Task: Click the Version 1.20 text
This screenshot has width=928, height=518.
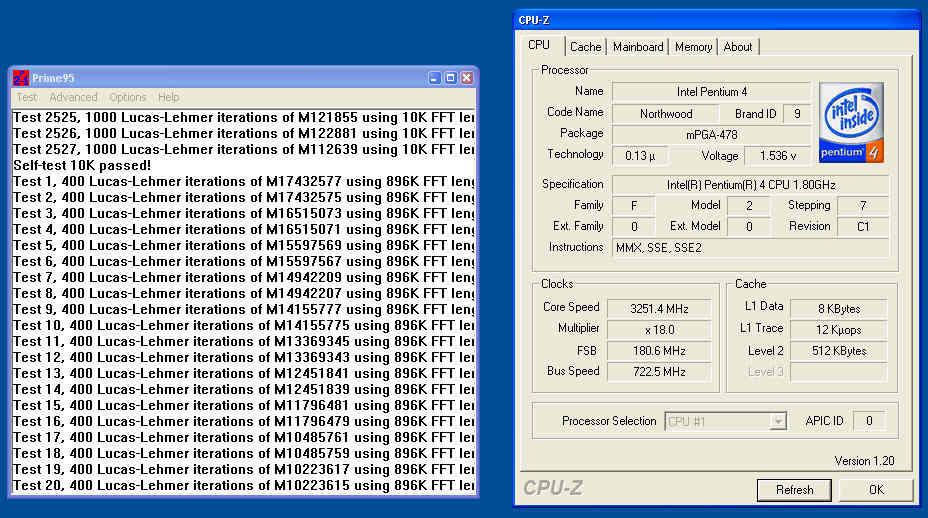Action: coord(864,461)
